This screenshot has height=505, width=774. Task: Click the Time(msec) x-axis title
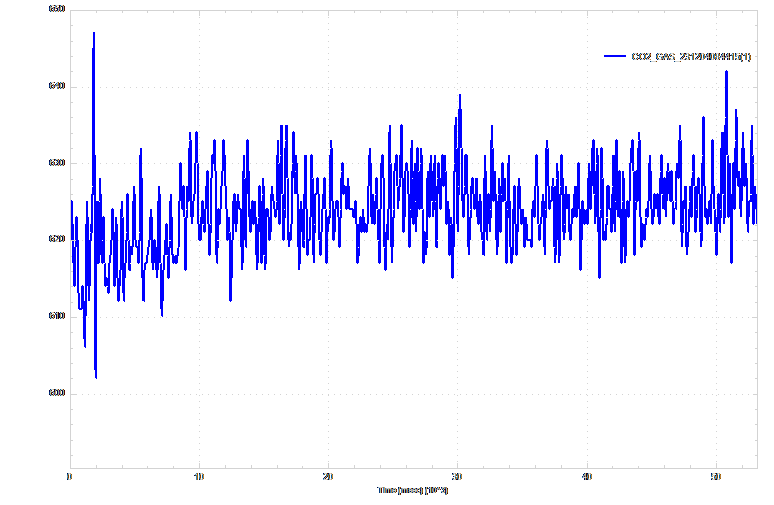click(412, 491)
